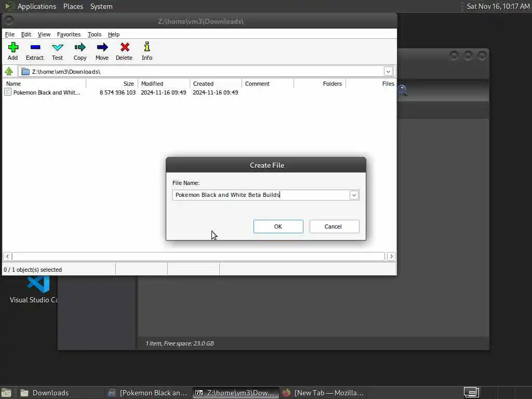The height and width of the screenshot is (399, 532).
Task: Click horizontal scrollbar right arrow
Action: 391,257
